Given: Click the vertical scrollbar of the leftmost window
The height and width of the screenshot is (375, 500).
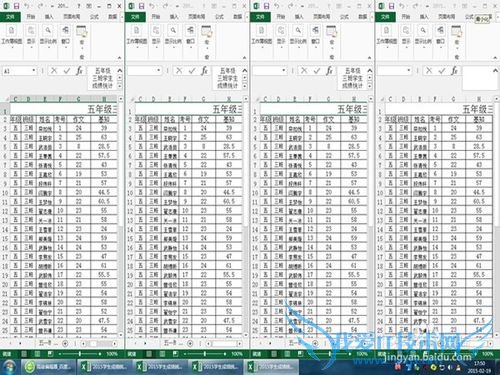Looking at the screenshot, I should click(120, 217).
